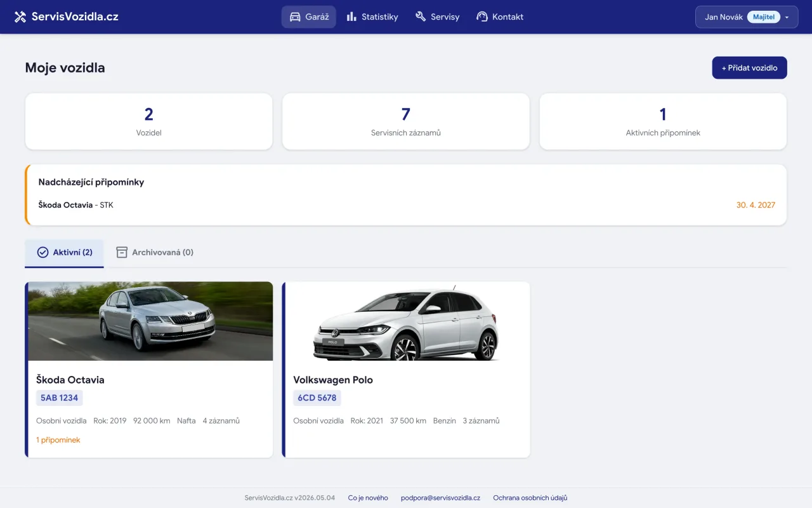Click the Benzin fuel label

pyautogui.click(x=445, y=421)
